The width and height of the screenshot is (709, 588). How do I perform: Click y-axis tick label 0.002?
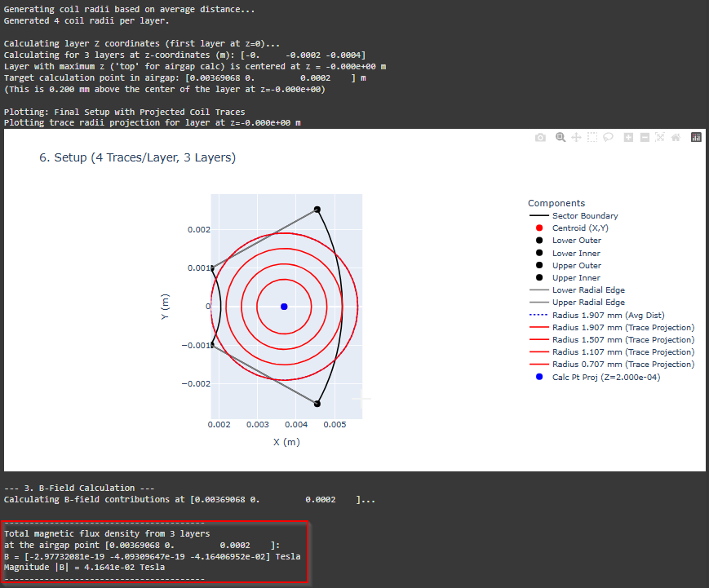tap(199, 230)
